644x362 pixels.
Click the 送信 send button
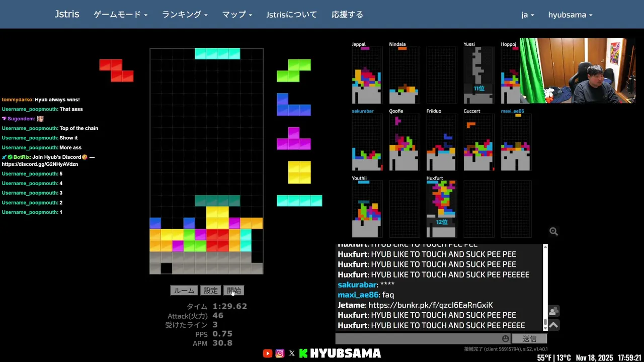point(529,339)
